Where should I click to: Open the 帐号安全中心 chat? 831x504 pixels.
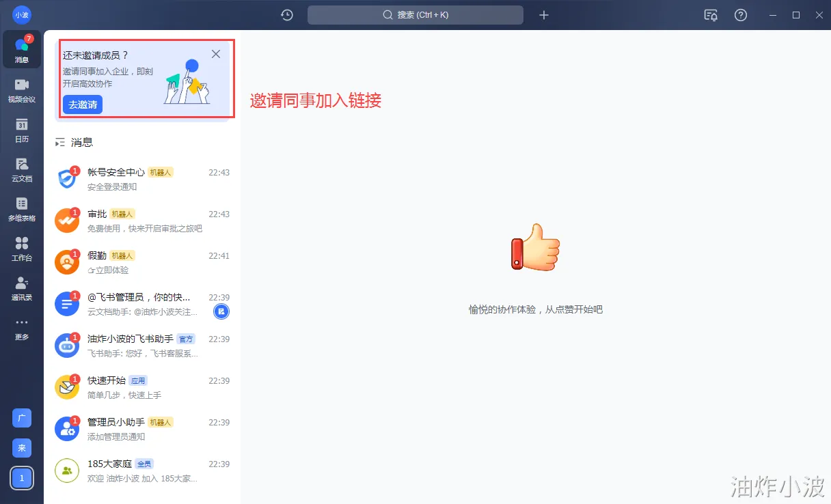(x=142, y=179)
